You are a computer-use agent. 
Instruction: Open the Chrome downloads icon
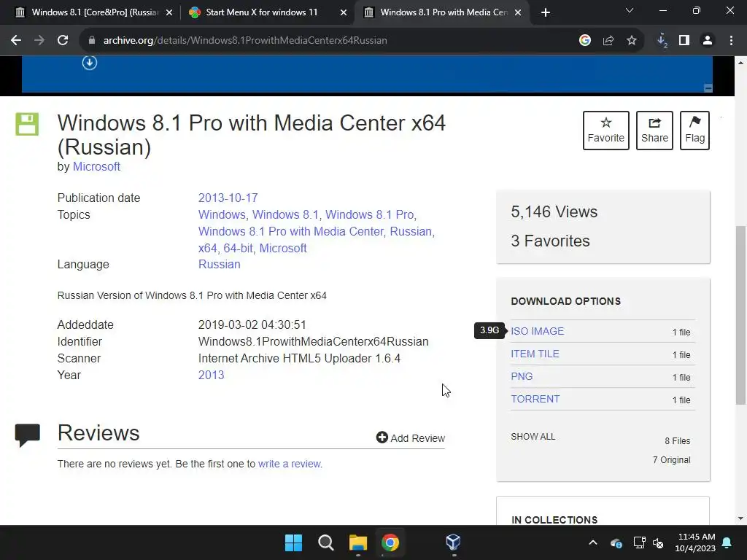662,41
